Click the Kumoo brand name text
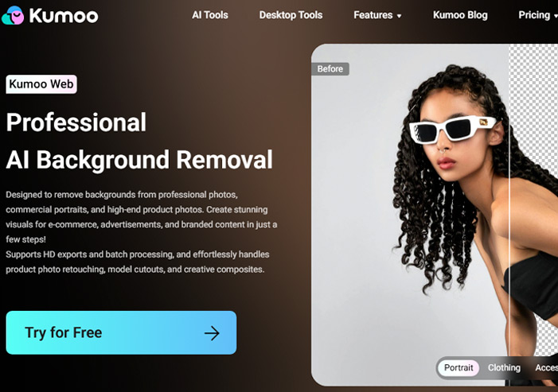The height and width of the screenshot is (392, 558). tap(64, 16)
